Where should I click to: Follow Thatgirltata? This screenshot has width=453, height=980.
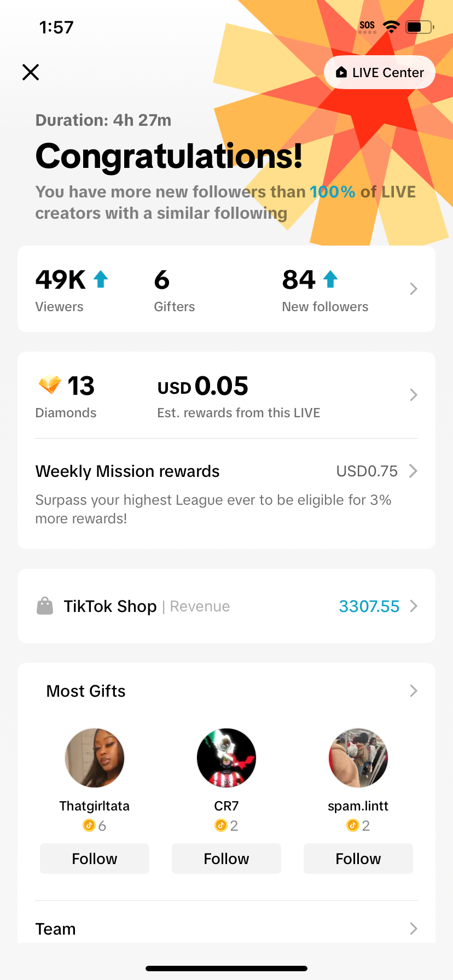point(95,859)
